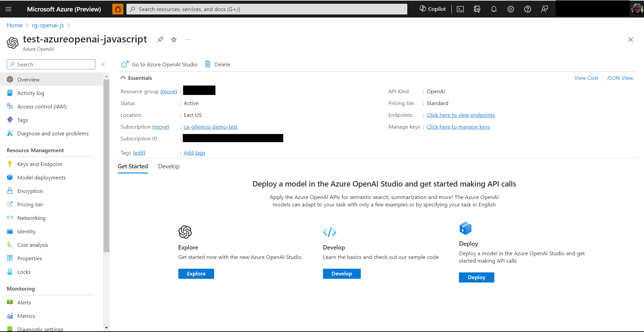
Task: Open the notifications bell
Action: pos(494,9)
